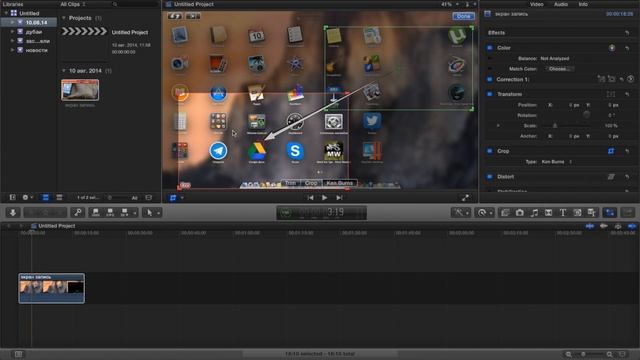640x360 pixels.
Task: Switch browser to list view
Action: point(59,198)
